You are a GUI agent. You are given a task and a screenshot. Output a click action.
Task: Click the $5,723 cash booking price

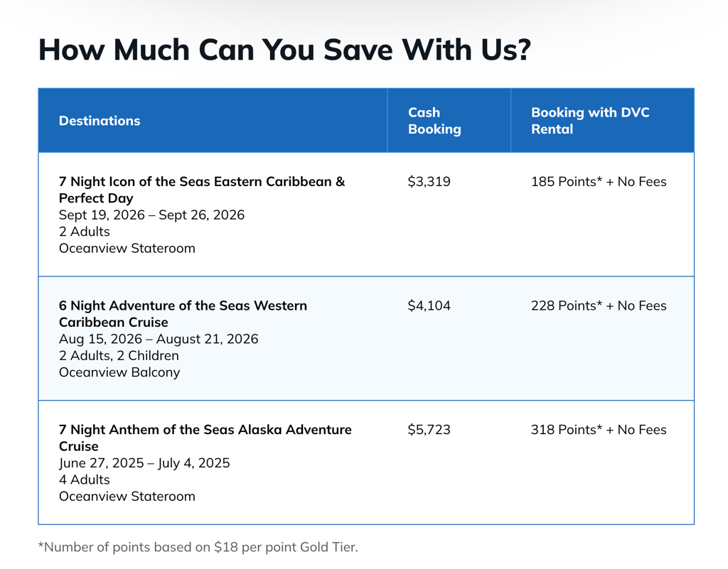(x=429, y=430)
